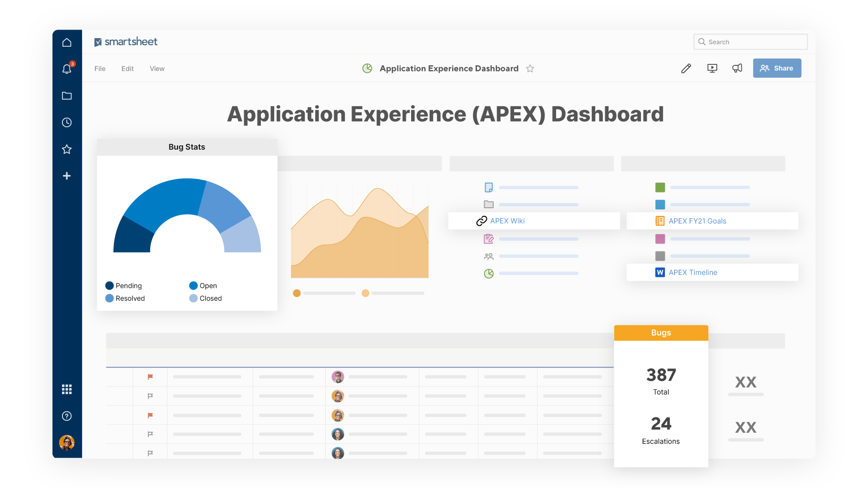Click the megaphone announcements icon
Viewport: 868px width, 488px height.
tap(737, 69)
